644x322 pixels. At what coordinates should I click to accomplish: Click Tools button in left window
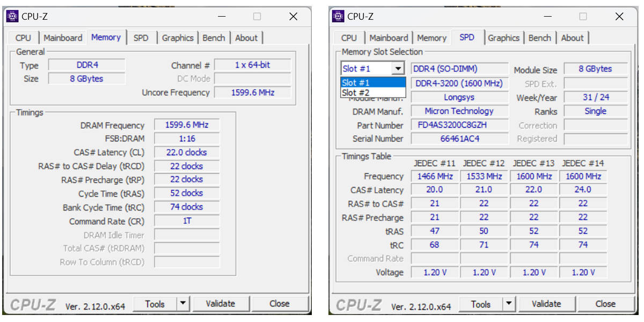coord(155,304)
